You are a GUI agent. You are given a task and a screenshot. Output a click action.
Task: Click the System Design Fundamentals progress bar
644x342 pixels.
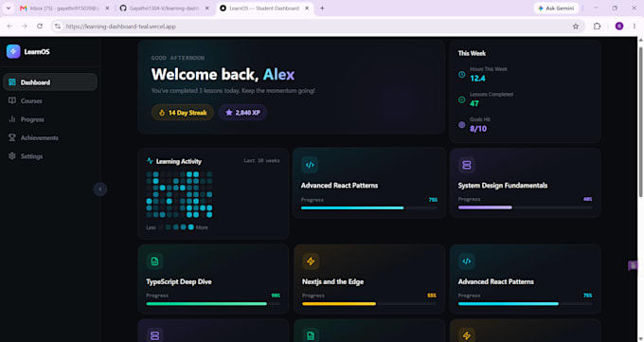click(x=525, y=207)
